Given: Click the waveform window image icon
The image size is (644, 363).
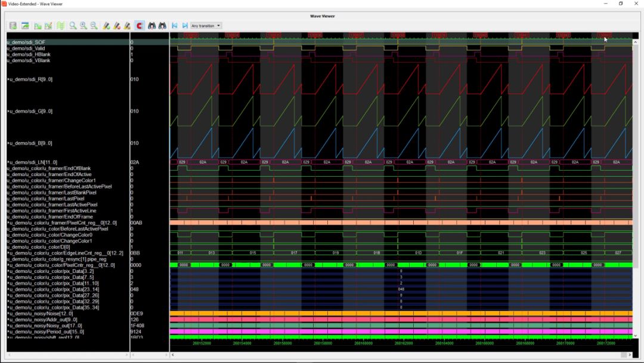Looking at the screenshot, I should (x=26, y=26).
